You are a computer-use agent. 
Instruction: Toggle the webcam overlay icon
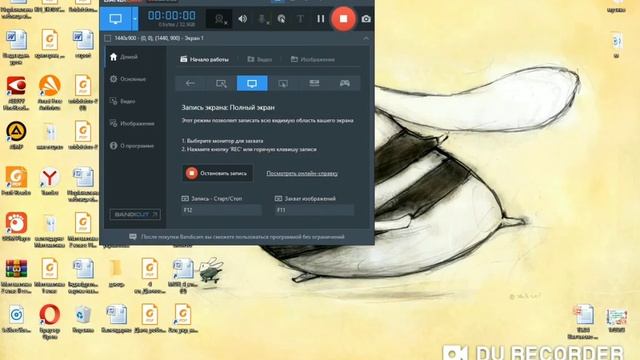click(220, 19)
